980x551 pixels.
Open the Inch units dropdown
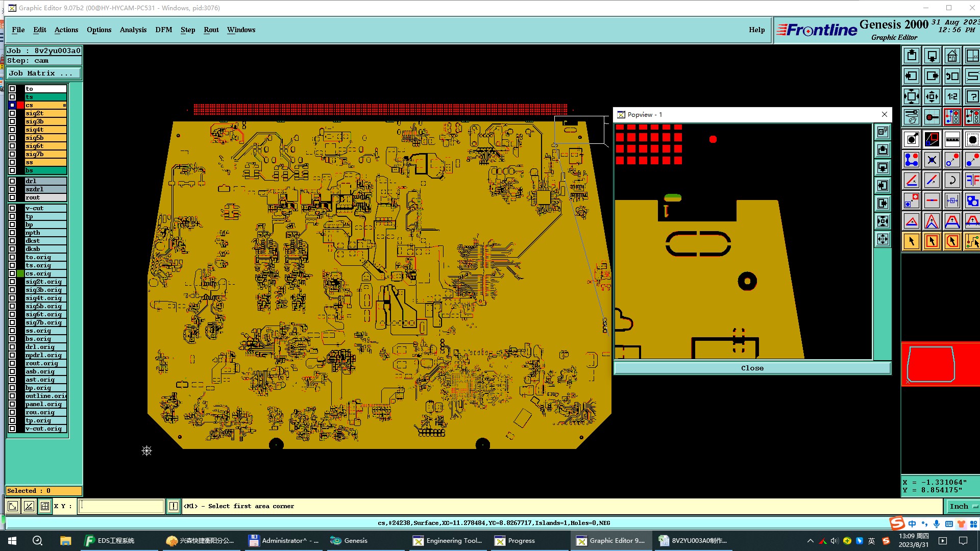coord(963,506)
